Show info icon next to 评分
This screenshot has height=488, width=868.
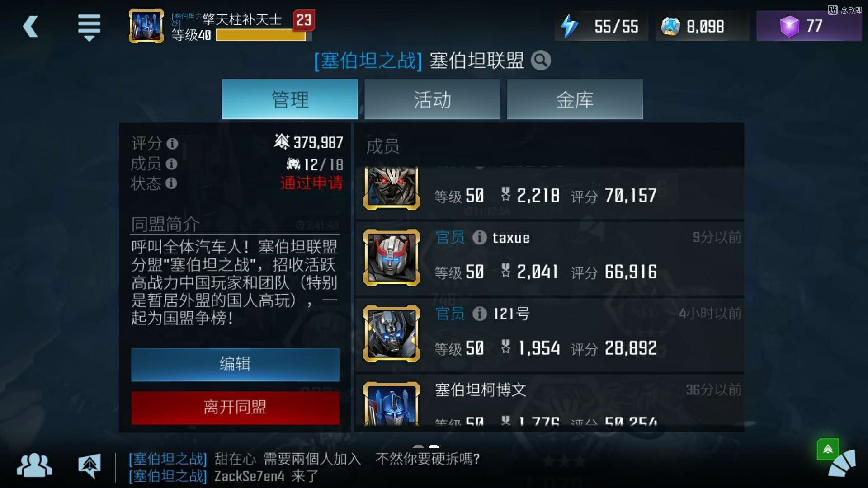pyautogui.click(x=172, y=144)
